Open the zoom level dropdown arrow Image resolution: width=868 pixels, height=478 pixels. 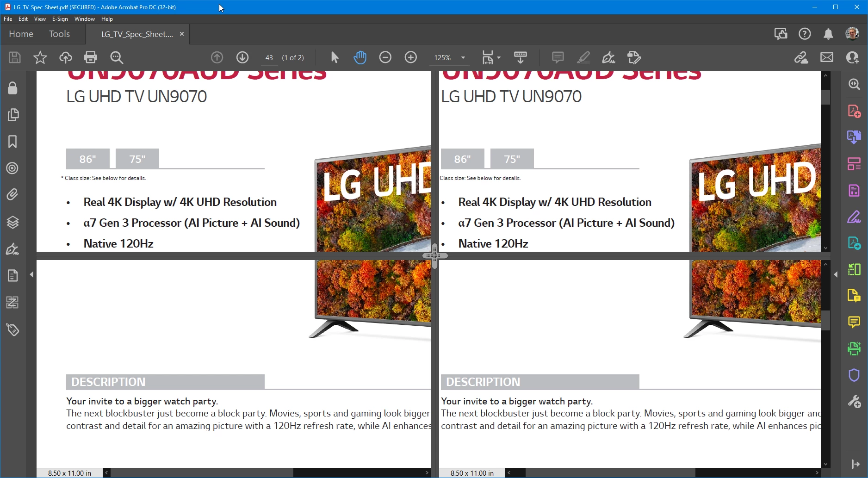(x=463, y=58)
